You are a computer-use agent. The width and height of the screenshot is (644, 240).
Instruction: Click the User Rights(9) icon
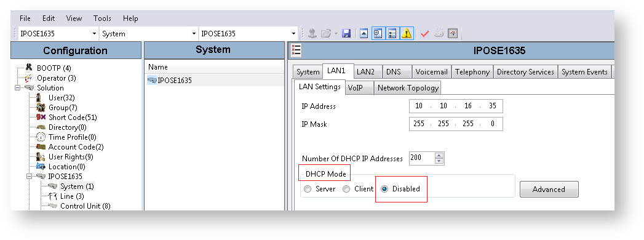click(41, 156)
